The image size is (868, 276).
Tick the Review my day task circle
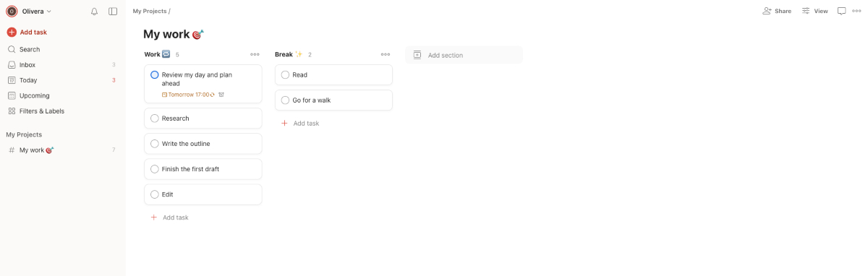click(155, 75)
